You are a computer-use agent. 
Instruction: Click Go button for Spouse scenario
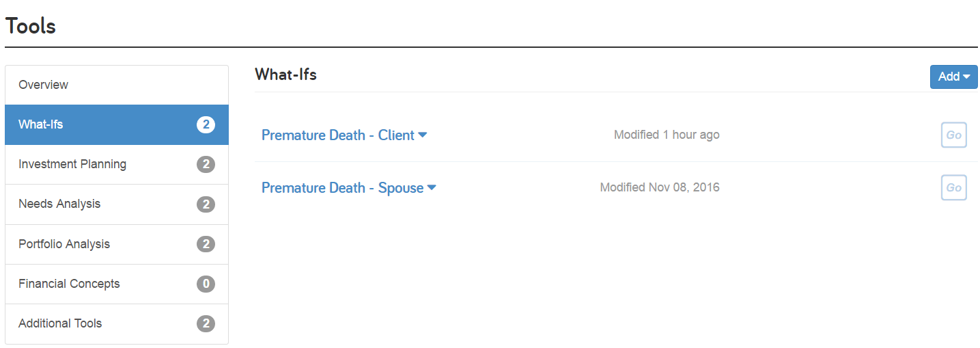(x=953, y=187)
